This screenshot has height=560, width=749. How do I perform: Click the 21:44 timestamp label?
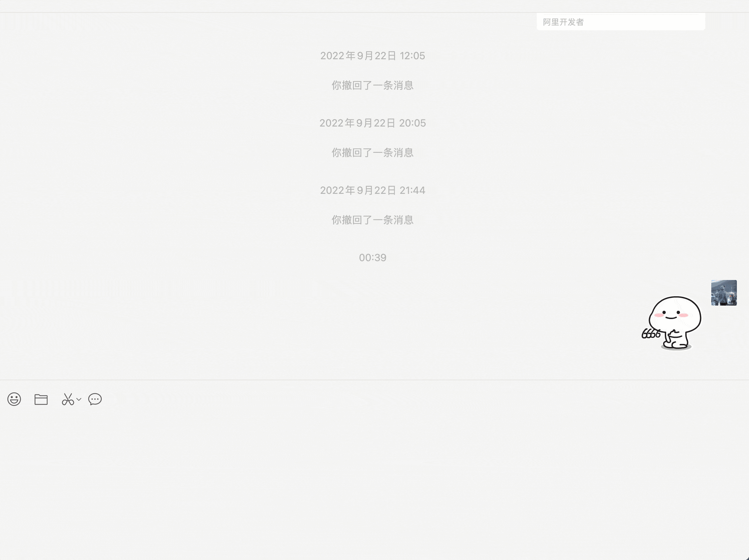[372, 190]
